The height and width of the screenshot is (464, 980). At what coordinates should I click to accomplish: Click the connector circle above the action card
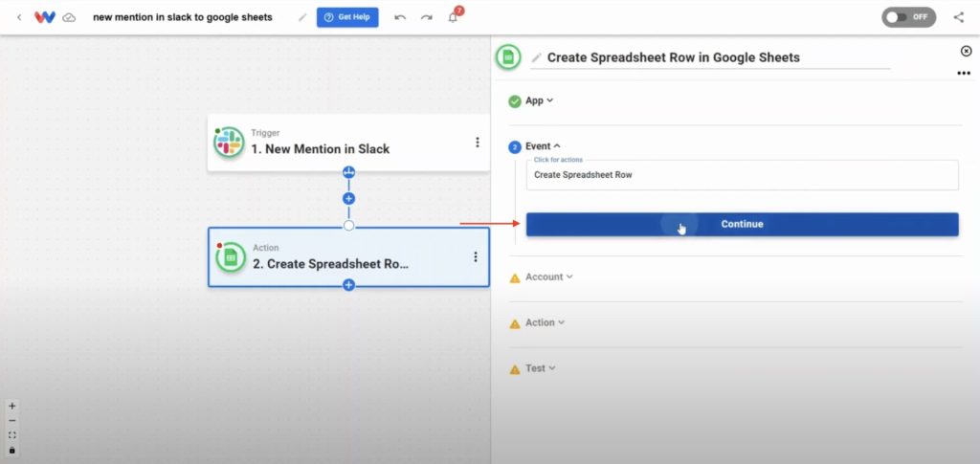(348, 226)
